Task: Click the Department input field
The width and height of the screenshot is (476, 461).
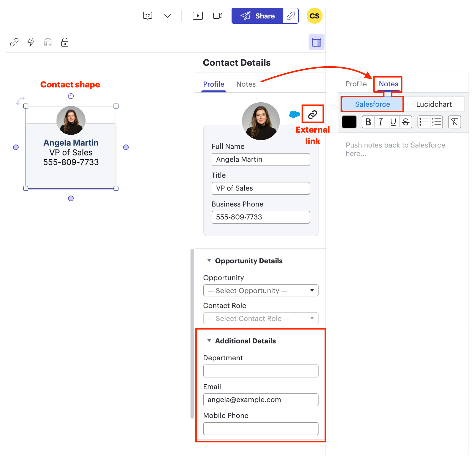Action: pyautogui.click(x=261, y=371)
